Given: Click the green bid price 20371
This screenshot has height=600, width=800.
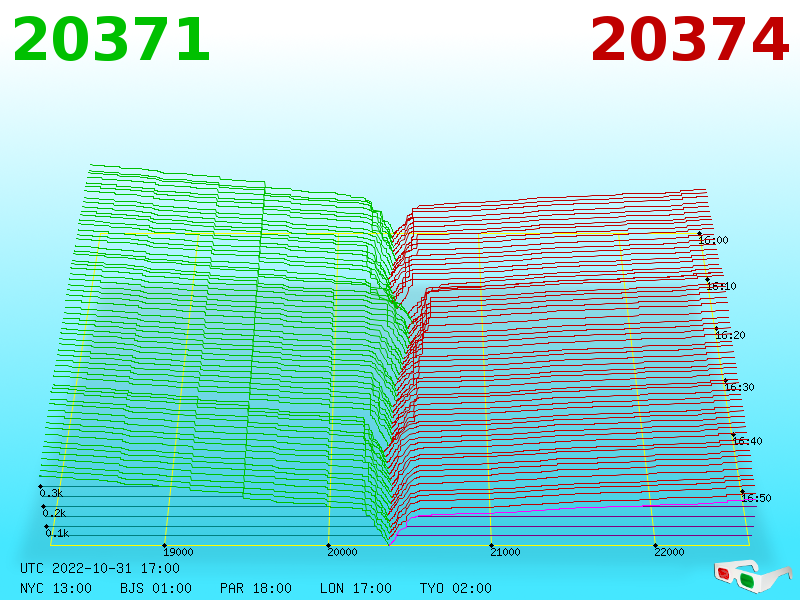Looking at the screenshot, I should 111,40.
